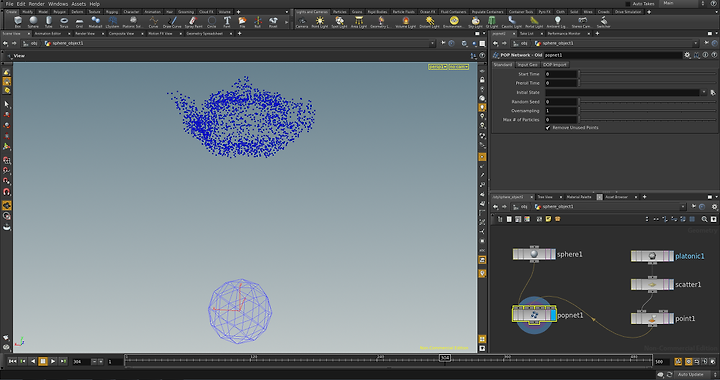720x380 pixels.
Task: Adjust the Oversampling slider
Action: pos(647,111)
